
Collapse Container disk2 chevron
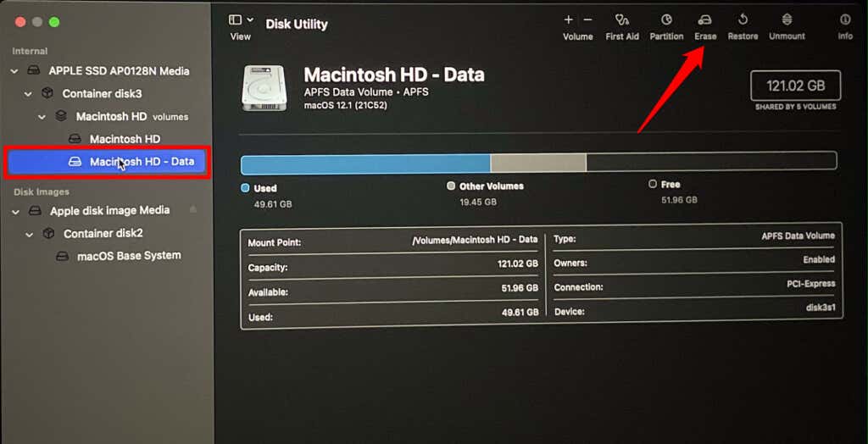(30, 234)
